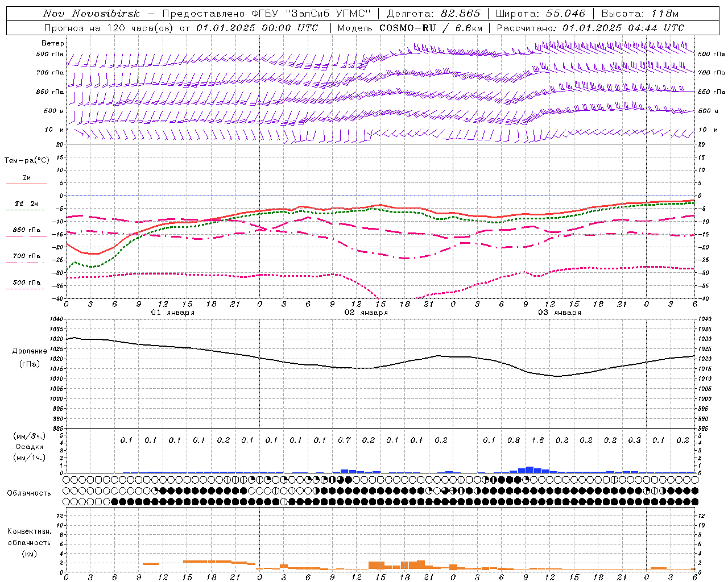This screenshot has height=582, width=728.
Task: Select the 'Высота: 118м' elevation text
Action: [640, 14]
